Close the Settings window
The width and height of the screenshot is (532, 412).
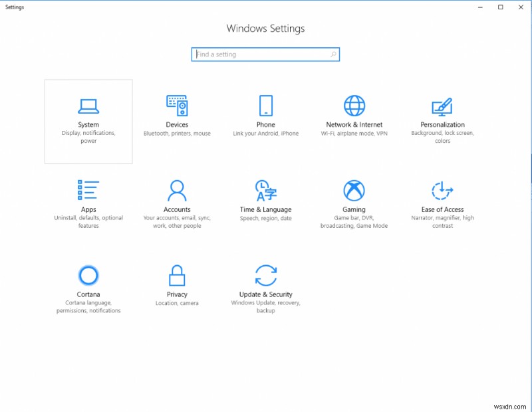tap(521, 7)
